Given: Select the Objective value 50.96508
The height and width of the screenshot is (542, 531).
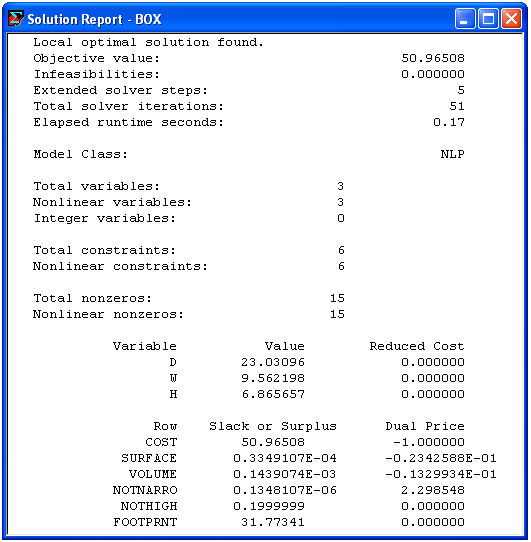Looking at the screenshot, I should [x=433, y=58].
